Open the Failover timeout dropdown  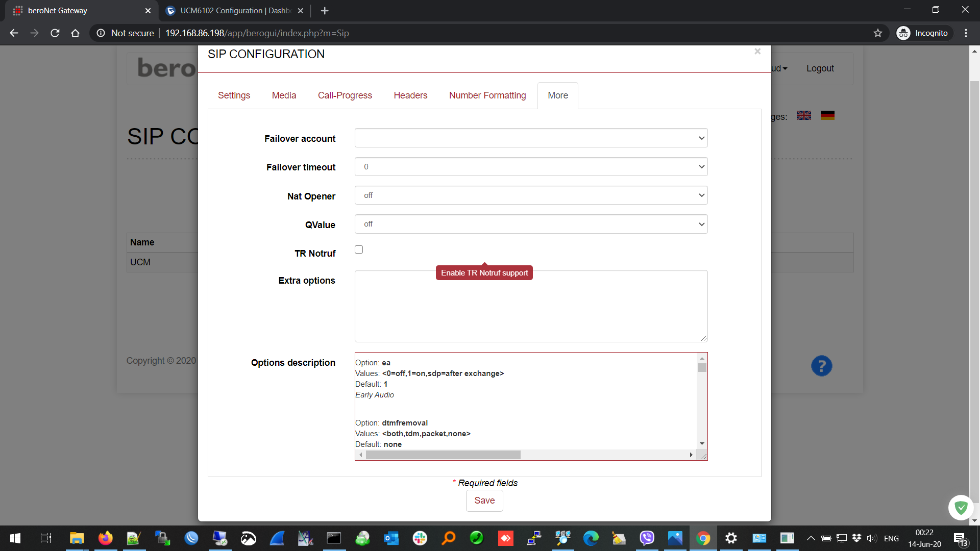point(531,167)
